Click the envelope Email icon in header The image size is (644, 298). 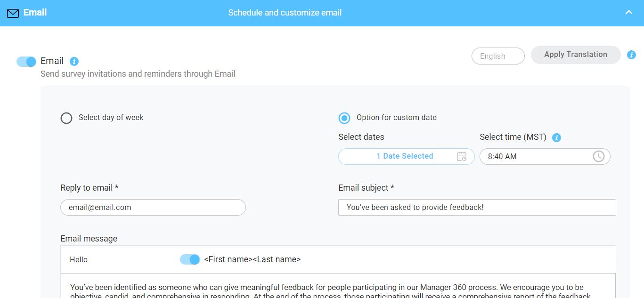pos(13,13)
